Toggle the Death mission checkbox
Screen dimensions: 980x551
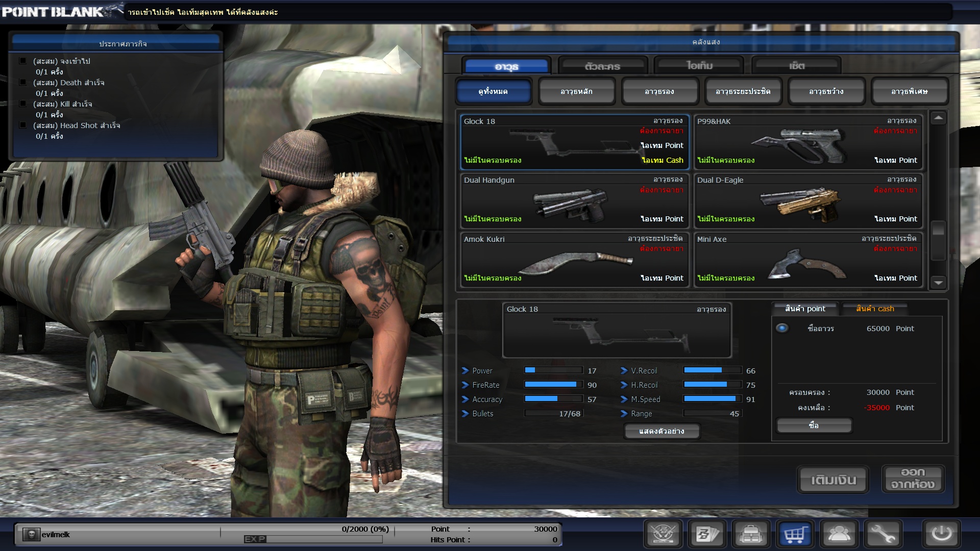coord(22,82)
